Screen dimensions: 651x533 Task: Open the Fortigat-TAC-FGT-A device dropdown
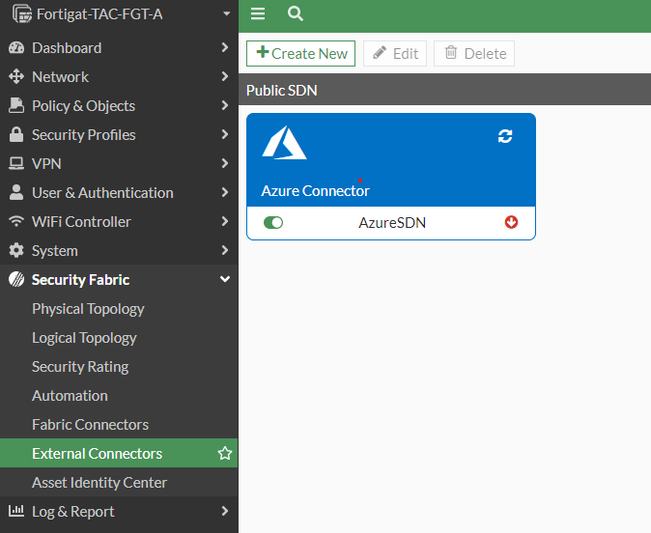tap(227, 15)
